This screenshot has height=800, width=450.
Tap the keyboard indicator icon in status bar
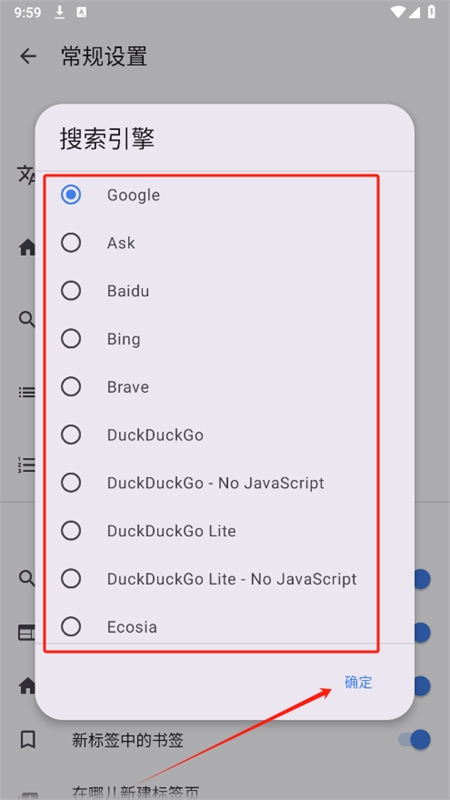81,13
